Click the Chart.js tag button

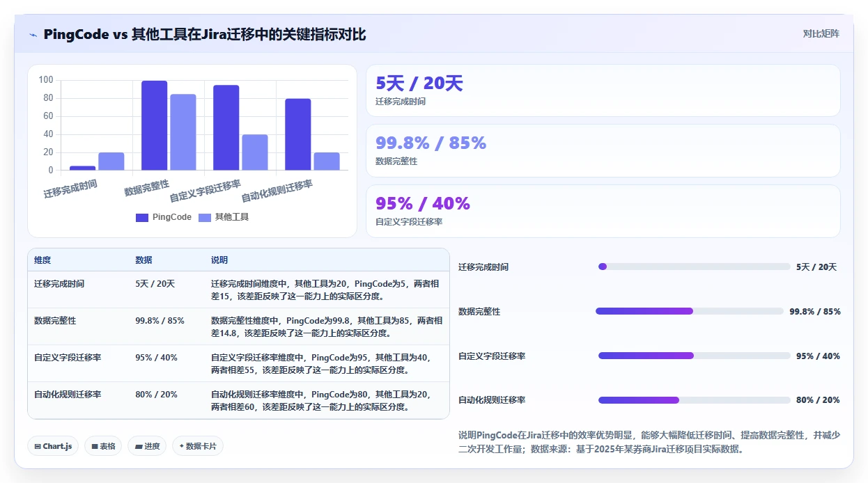pos(53,446)
